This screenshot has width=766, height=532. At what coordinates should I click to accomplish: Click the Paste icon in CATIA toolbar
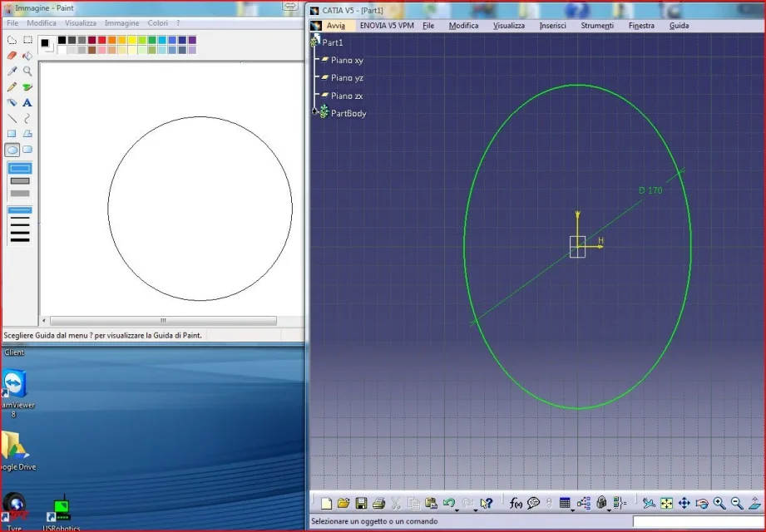pyautogui.click(x=431, y=503)
